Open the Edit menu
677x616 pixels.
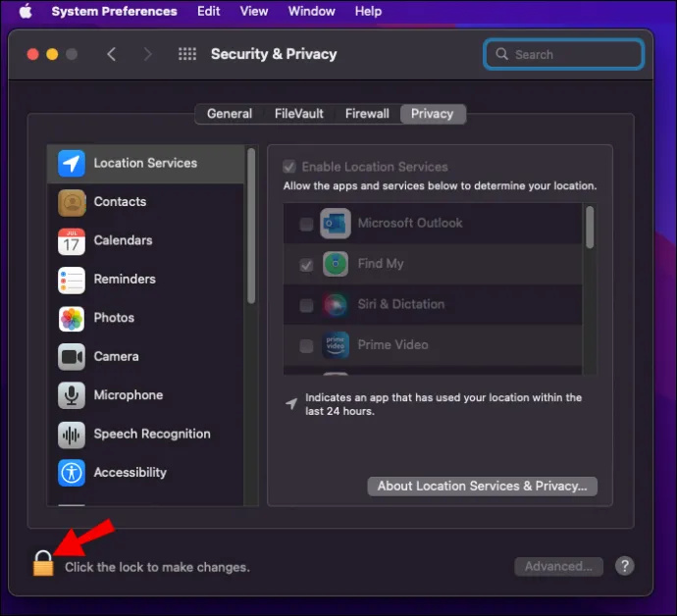[209, 11]
